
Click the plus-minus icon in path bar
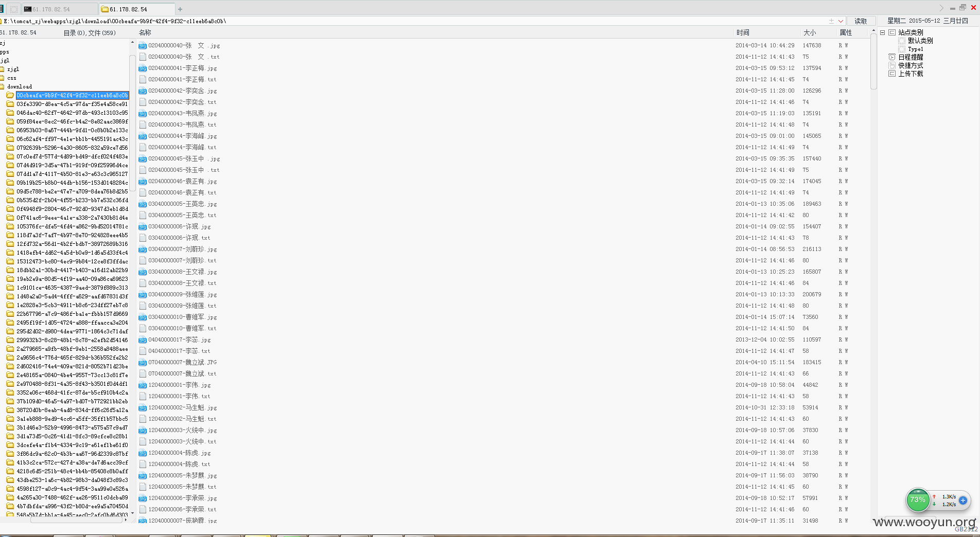(831, 21)
